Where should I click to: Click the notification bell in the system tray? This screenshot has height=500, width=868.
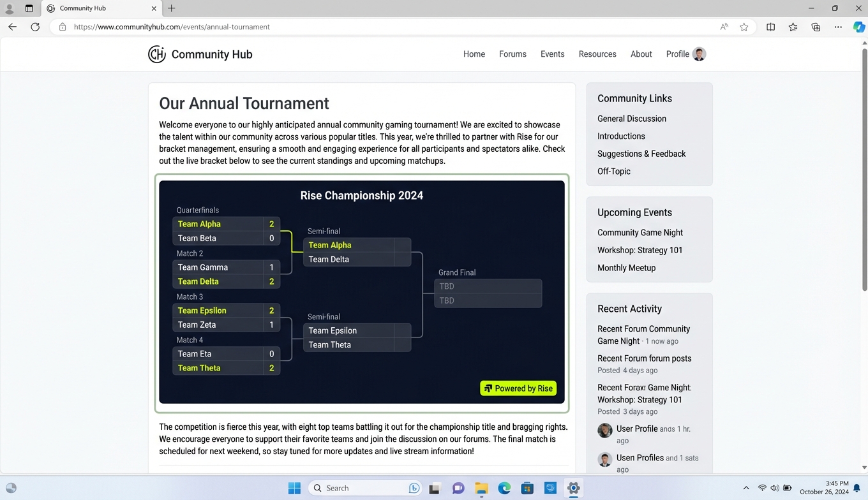click(855, 487)
